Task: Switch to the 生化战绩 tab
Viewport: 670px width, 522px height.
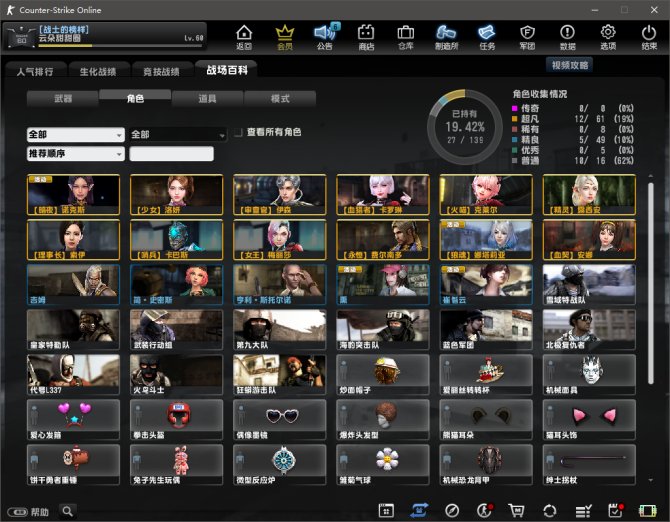Action: click(98, 71)
